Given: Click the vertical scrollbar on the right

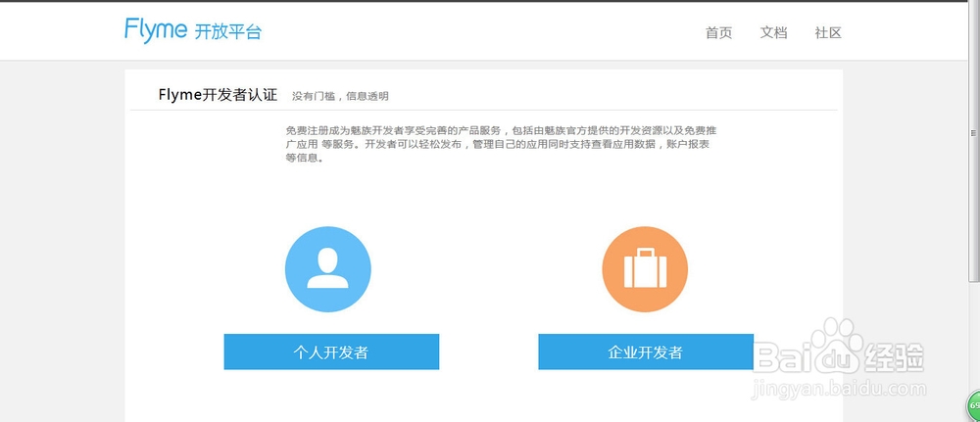Looking at the screenshot, I should pos(974,140).
